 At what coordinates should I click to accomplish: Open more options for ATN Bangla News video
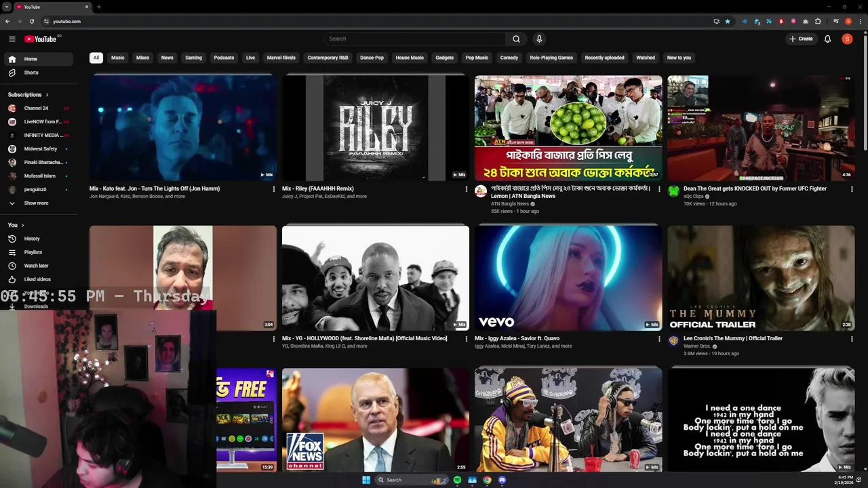[659, 189]
